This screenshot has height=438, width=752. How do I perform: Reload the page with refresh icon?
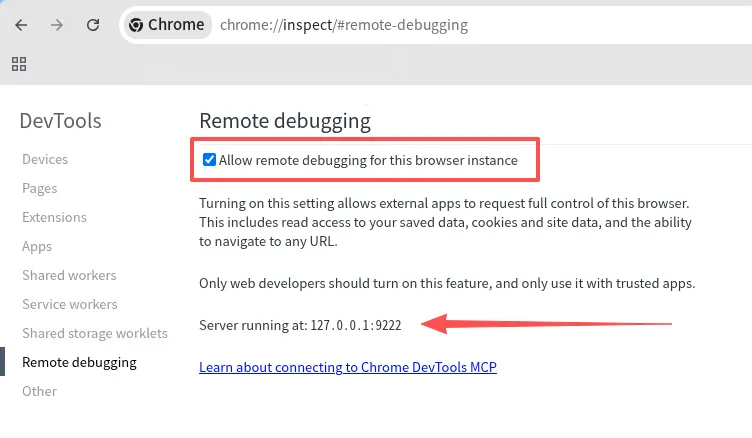click(x=93, y=25)
